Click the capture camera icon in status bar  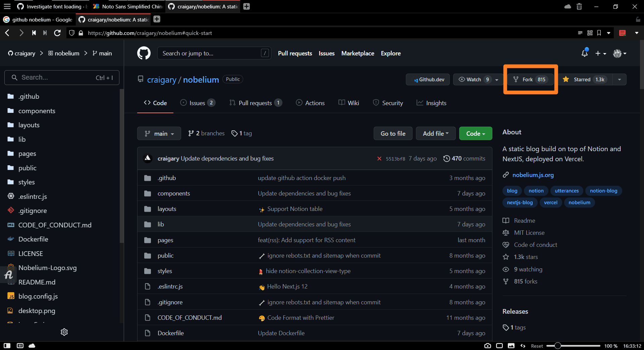[x=488, y=346]
